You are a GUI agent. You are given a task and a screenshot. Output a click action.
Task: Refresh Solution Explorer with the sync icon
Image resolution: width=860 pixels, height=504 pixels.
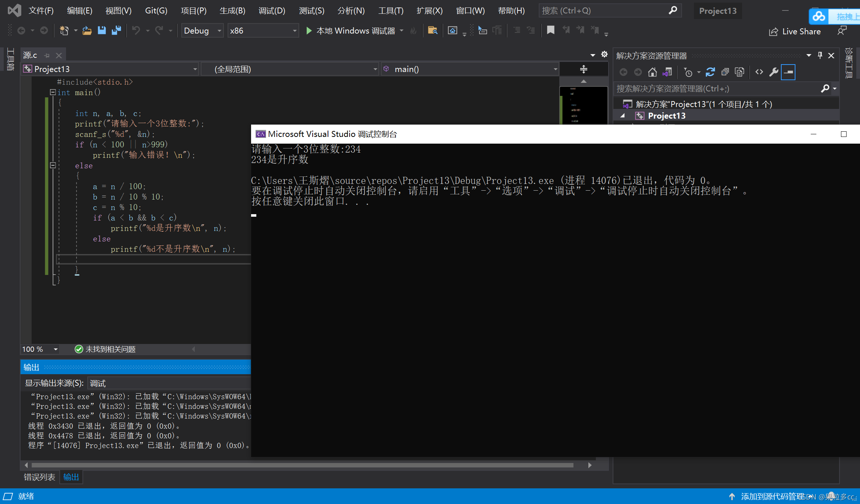(x=710, y=72)
